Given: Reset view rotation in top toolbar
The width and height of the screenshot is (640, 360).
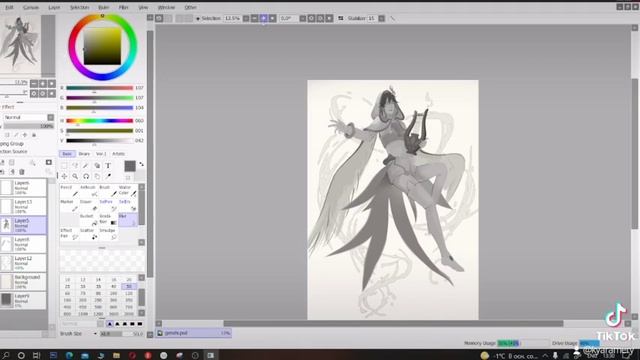Looking at the screenshot, I should point(329,18).
